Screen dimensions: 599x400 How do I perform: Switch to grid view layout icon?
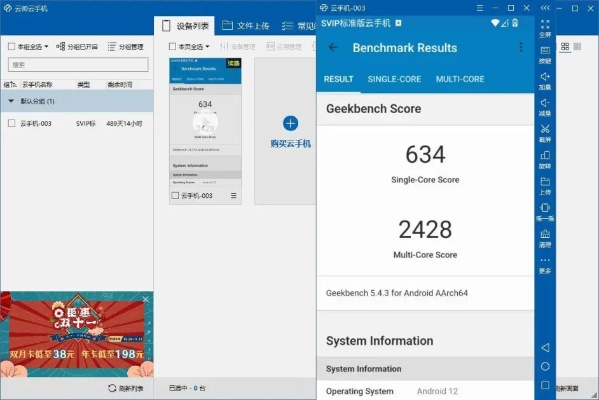coord(565,47)
